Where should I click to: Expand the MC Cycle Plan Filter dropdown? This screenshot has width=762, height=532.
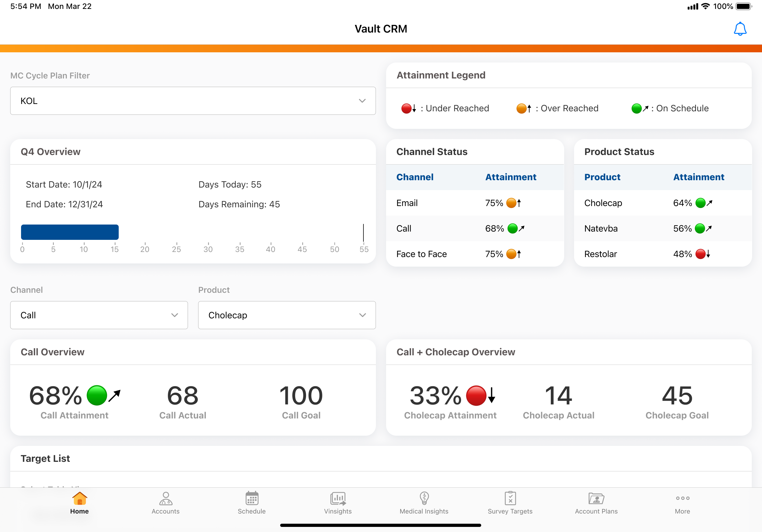click(x=193, y=101)
